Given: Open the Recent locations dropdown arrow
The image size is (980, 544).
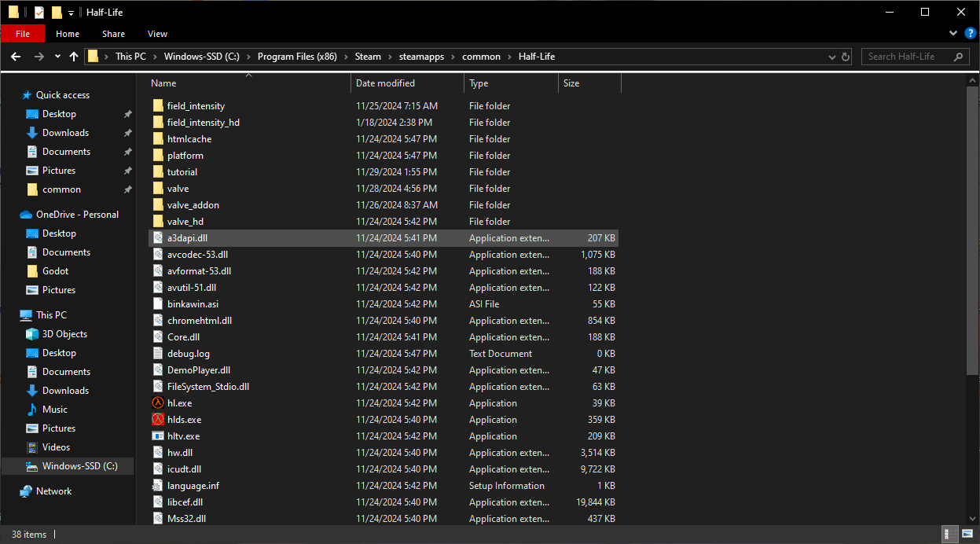Looking at the screenshot, I should (57, 57).
